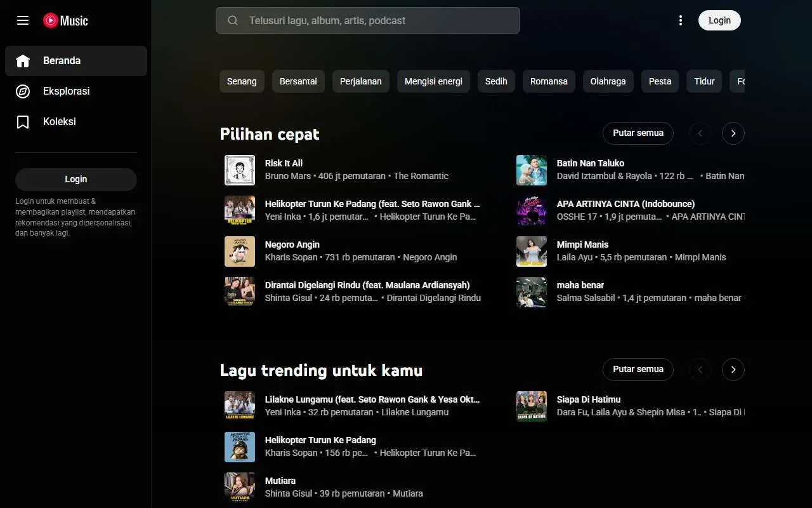Go to previous Lagu trending page

(x=700, y=370)
